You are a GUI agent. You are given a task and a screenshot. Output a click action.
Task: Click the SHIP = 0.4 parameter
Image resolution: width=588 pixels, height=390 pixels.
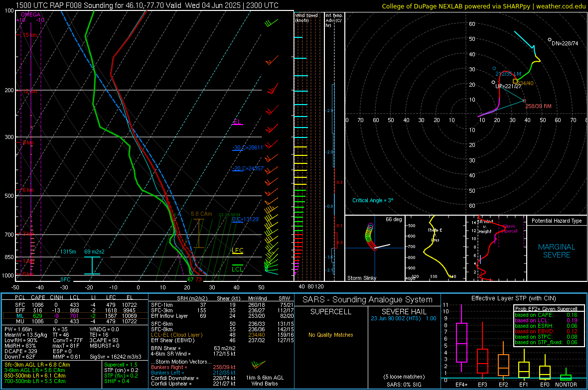(117, 381)
